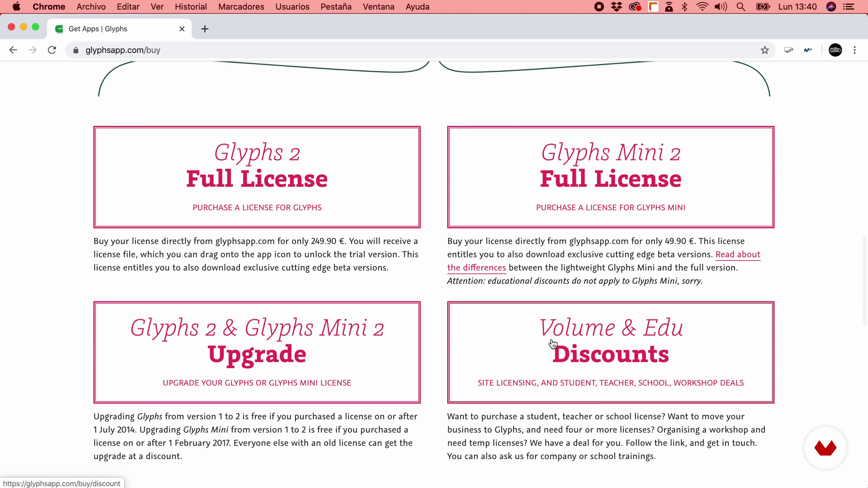Click the Dropbox menu bar icon
Screen dimensions: 868x488
[617, 7]
